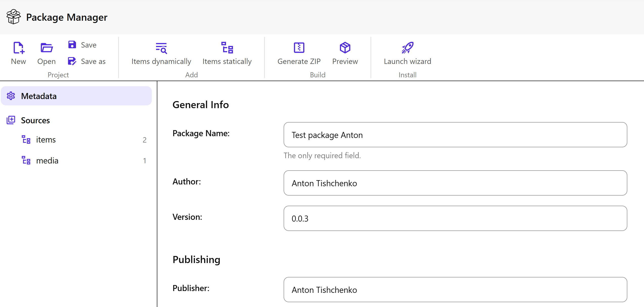Open the Sources sidebar section
Image resolution: width=644 pixels, height=307 pixels.
76,120
